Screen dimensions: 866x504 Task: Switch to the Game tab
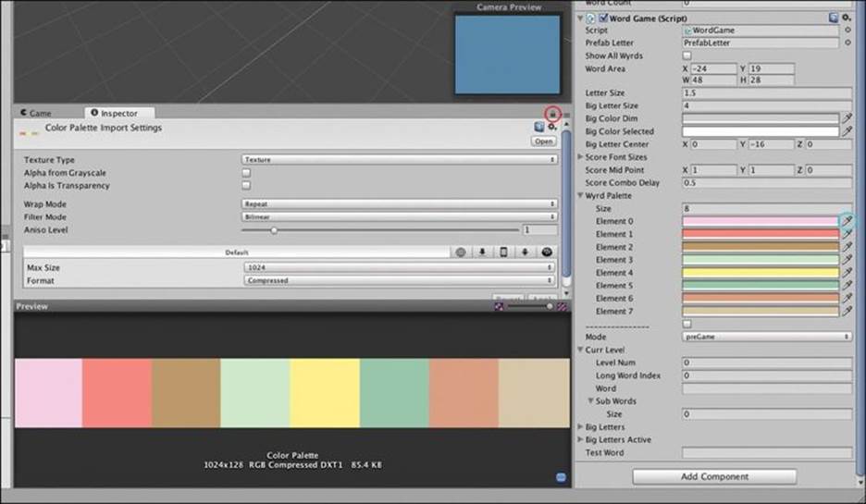(36, 113)
